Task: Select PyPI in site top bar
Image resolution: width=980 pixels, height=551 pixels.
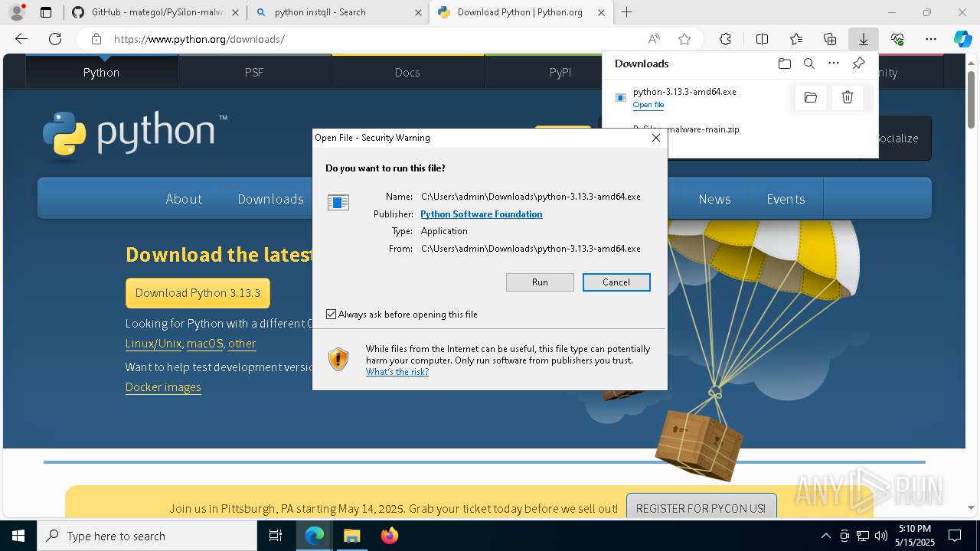Action: click(x=560, y=72)
